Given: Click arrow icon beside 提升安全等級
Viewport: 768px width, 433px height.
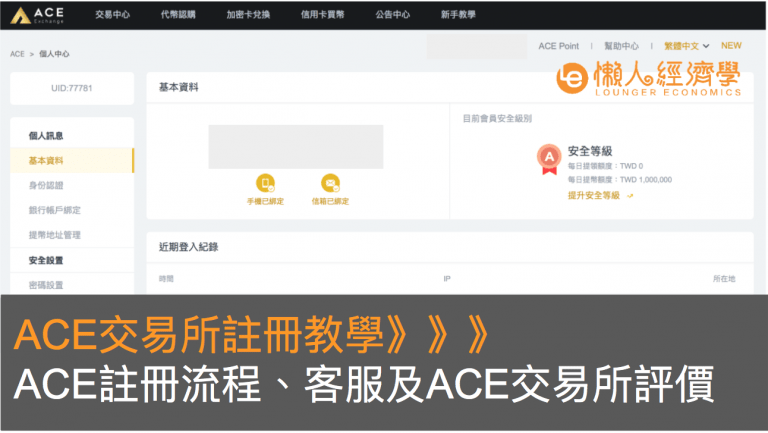Looking at the screenshot, I should [630, 195].
